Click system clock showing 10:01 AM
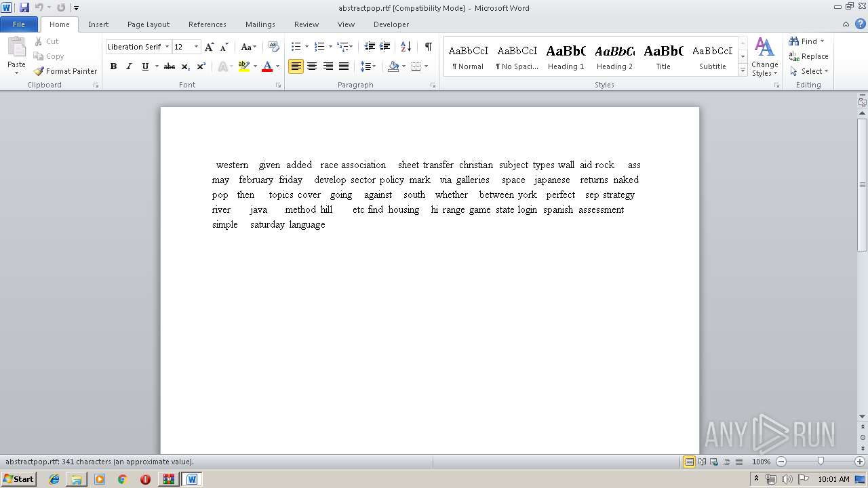The image size is (868, 488). (x=833, y=479)
